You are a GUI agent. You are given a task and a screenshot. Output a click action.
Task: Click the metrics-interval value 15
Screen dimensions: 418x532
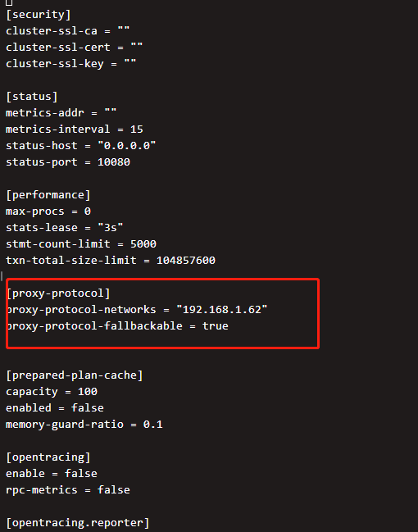coord(136,130)
